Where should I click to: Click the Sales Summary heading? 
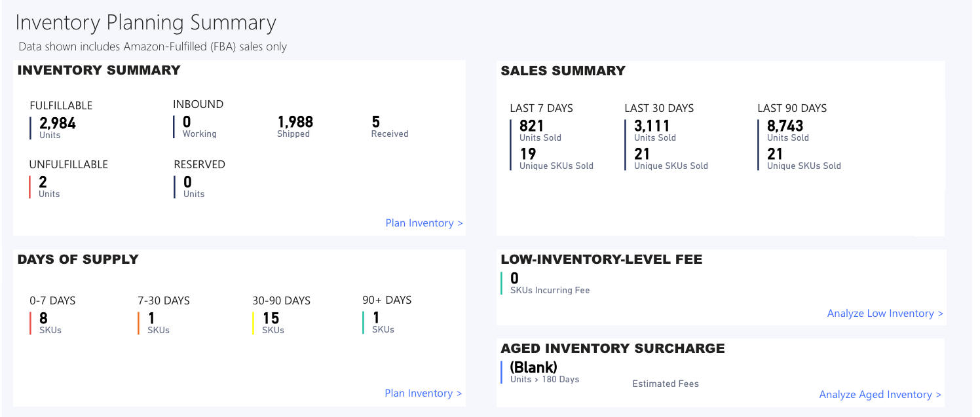click(x=563, y=71)
